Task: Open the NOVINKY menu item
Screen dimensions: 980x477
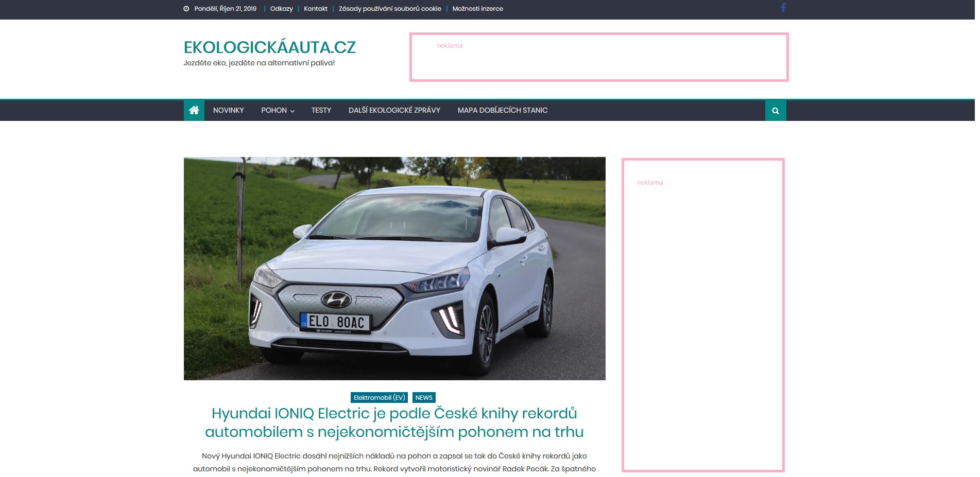Action: 229,111
